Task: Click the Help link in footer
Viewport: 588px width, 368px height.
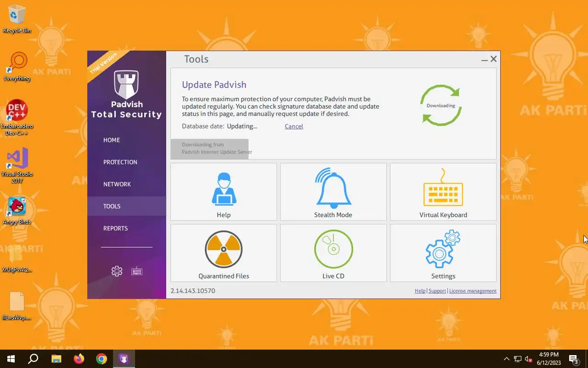Action: (420, 291)
